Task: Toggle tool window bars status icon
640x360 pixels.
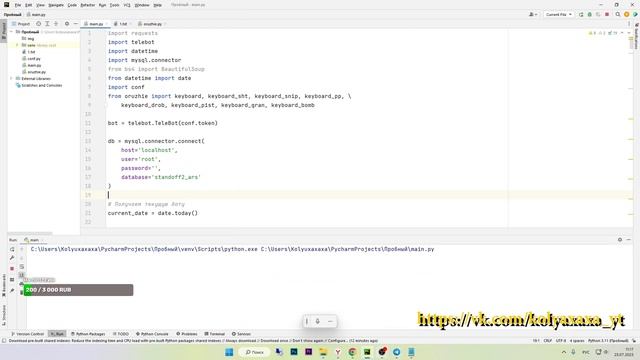Action: pos(4,341)
